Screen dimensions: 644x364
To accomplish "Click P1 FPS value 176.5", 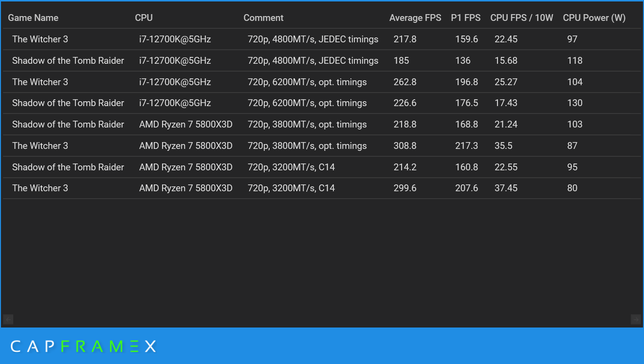I will point(466,103).
